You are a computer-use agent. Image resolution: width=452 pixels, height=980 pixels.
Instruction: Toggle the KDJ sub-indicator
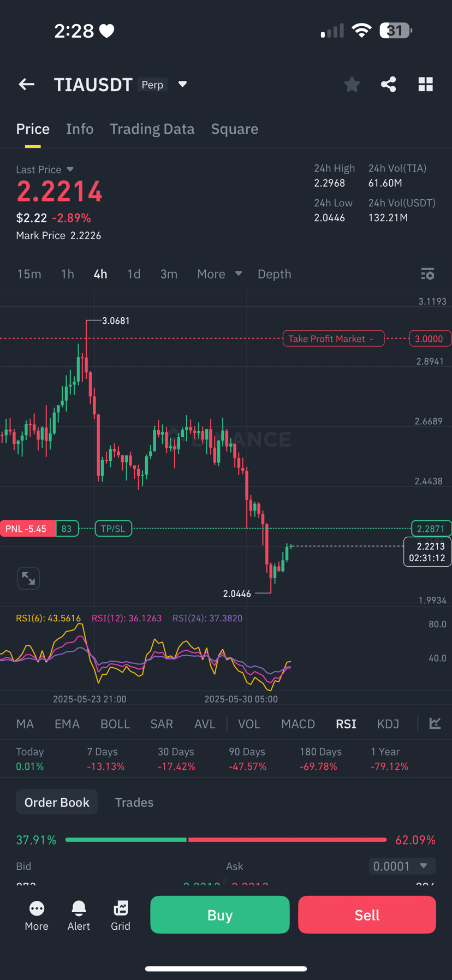pyautogui.click(x=388, y=724)
